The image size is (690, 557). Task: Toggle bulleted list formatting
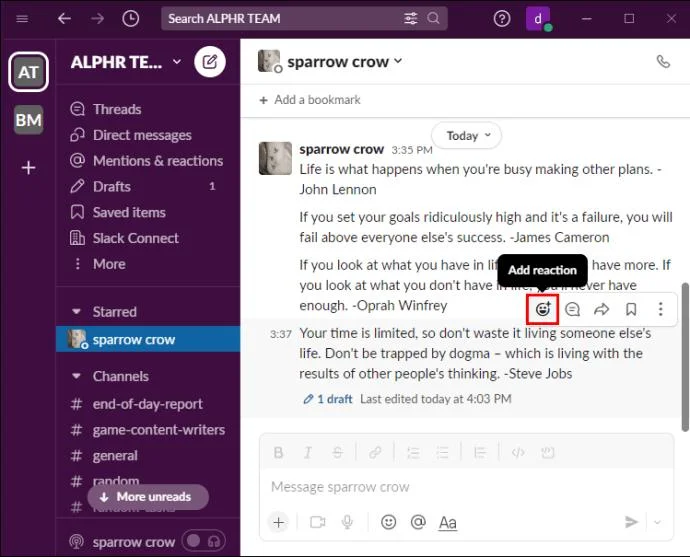tap(442, 452)
